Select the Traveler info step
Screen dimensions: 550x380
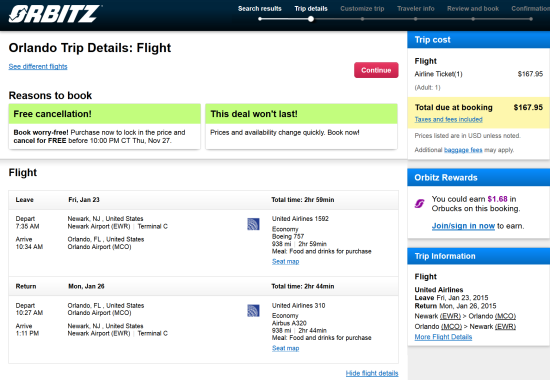click(x=416, y=8)
